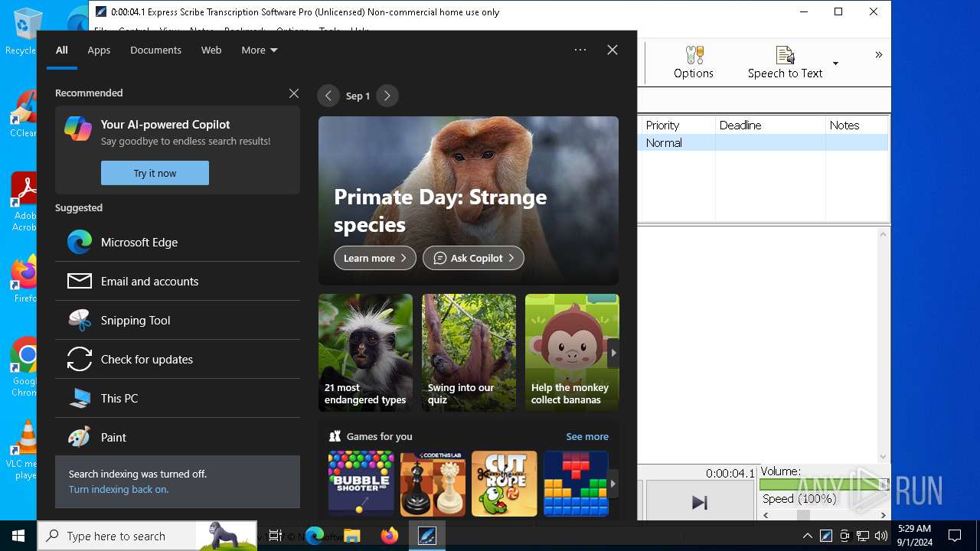Close the search panel
The width and height of the screenshot is (980, 551).
point(612,50)
